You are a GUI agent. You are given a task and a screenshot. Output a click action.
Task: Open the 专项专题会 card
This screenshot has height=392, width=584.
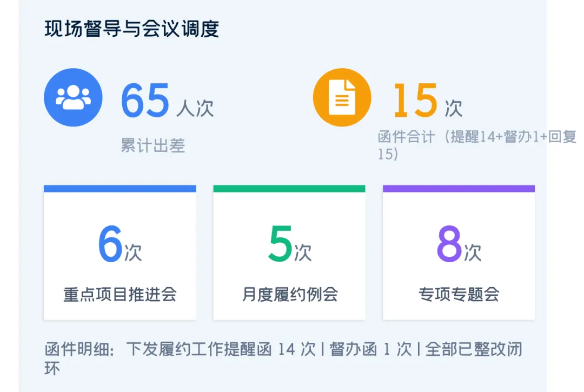[459, 253]
